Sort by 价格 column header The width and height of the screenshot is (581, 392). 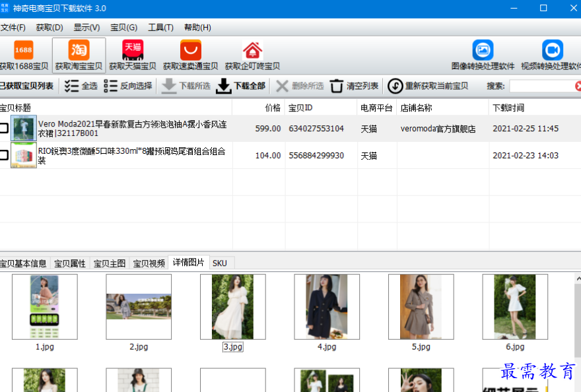pos(259,108)
